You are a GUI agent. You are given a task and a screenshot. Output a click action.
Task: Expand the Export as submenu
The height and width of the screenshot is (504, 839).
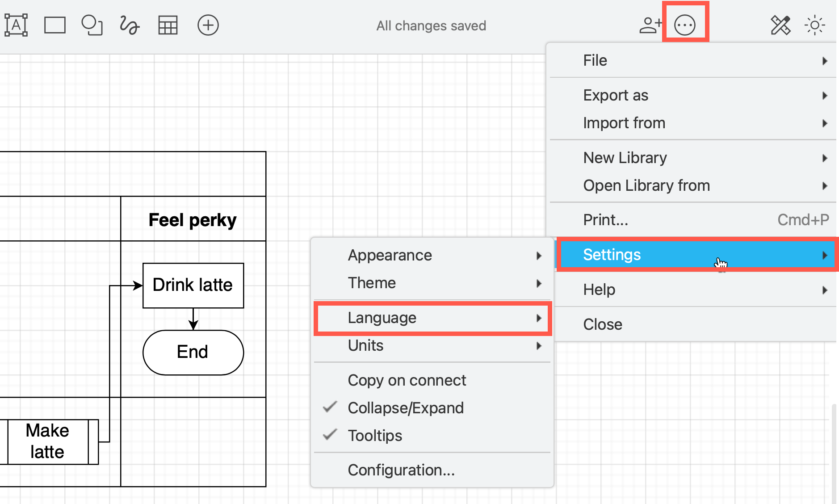click(x=616, y=95)
